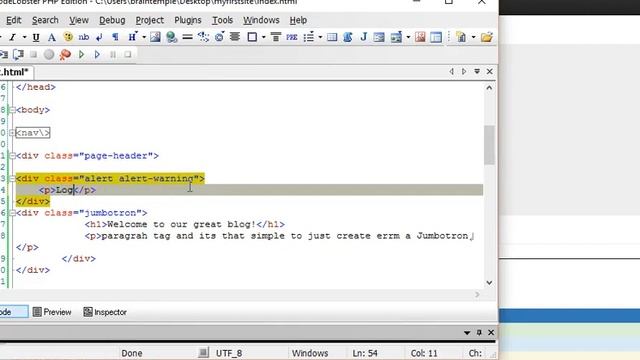Apply underline formatting icon
The height and width of the screenshot is (360, 640).
tap(36, 38)
